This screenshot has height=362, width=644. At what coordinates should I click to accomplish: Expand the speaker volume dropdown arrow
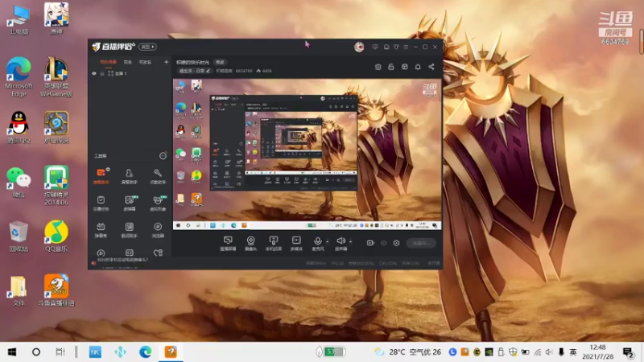(350, 241)
